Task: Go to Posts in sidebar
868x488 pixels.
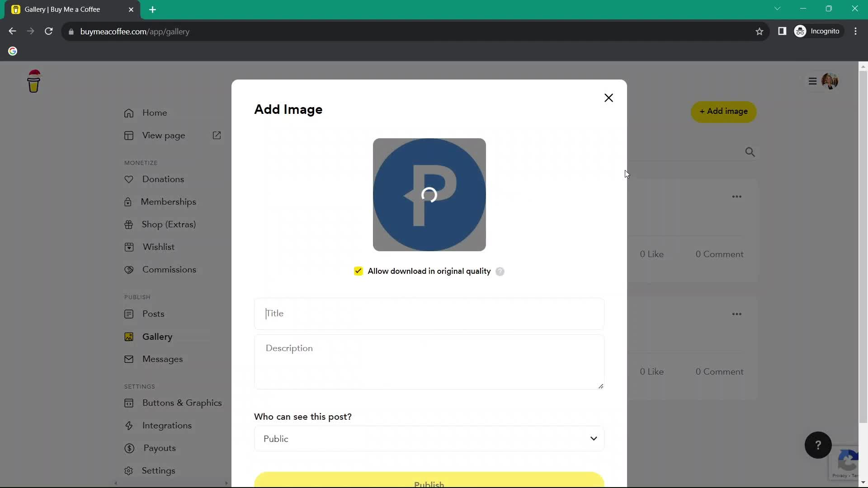Action: point(153,314)
